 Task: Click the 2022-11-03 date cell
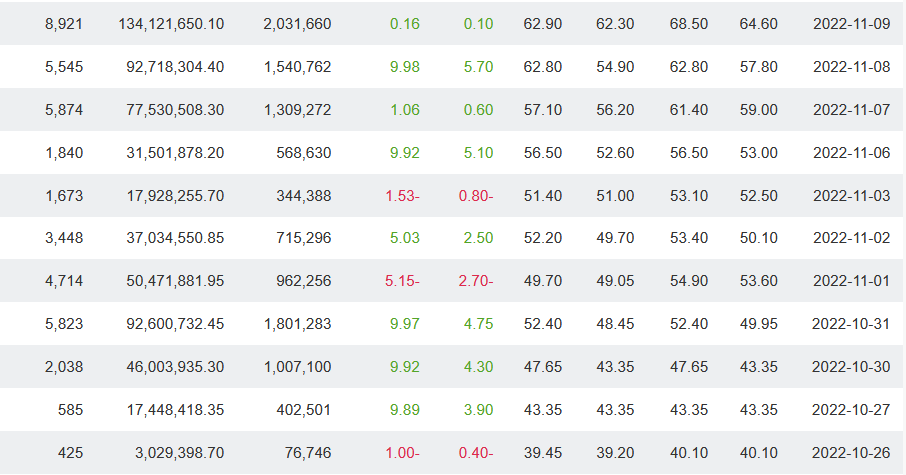[x=851, y=196]
